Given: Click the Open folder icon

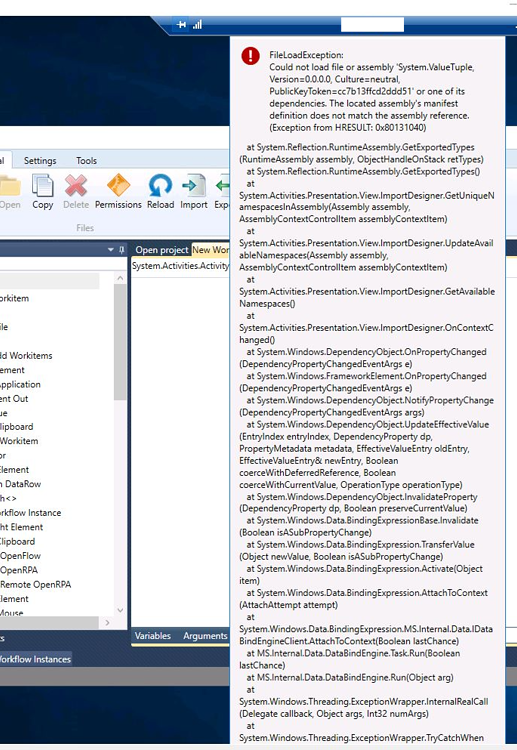Looking at the screenshot, I should coord(10,186).
